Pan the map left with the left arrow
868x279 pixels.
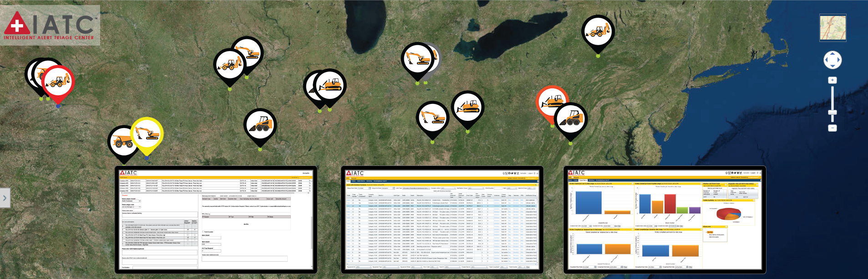click(x=827, y=60)
